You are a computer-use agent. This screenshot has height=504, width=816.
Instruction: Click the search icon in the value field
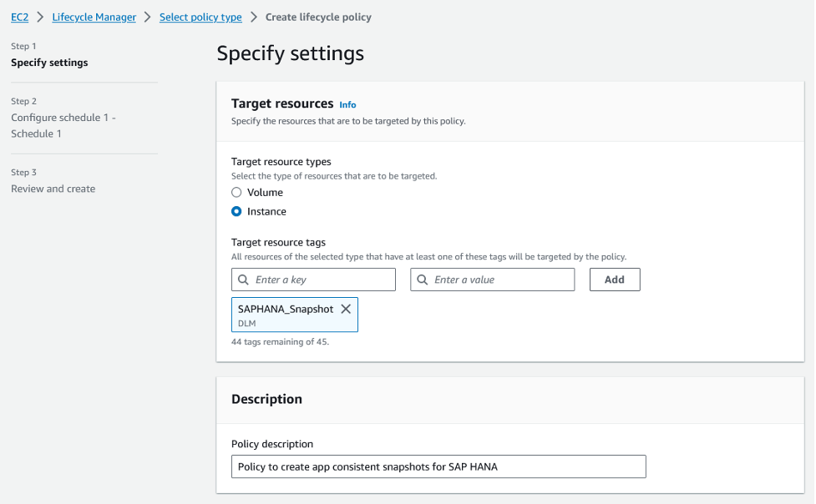(x=423, y=280)
